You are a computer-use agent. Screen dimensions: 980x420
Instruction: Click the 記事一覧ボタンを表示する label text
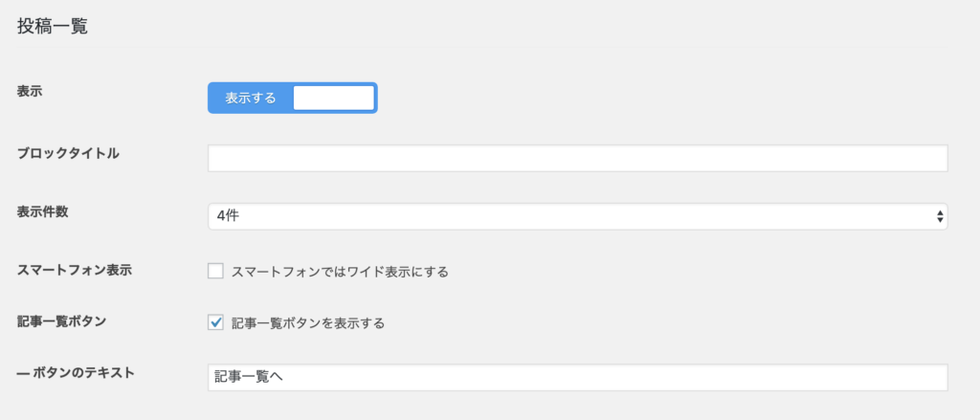308,323
